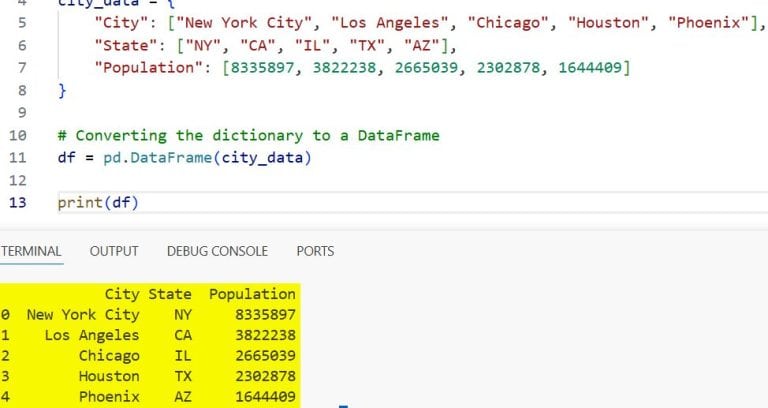Viewport: 768px width, 408px height.
Task: Click the empty line 12 in editor
Action: coord(392,180)
